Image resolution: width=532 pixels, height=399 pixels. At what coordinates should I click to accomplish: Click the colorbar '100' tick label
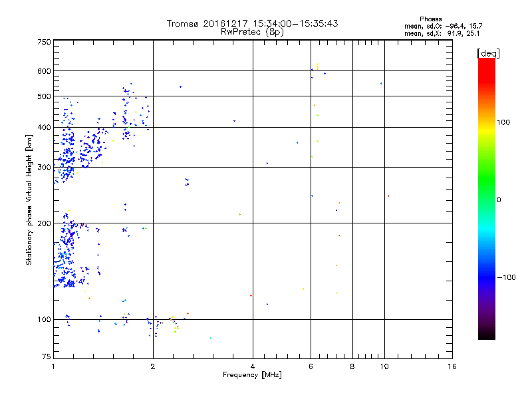point(503,122)
